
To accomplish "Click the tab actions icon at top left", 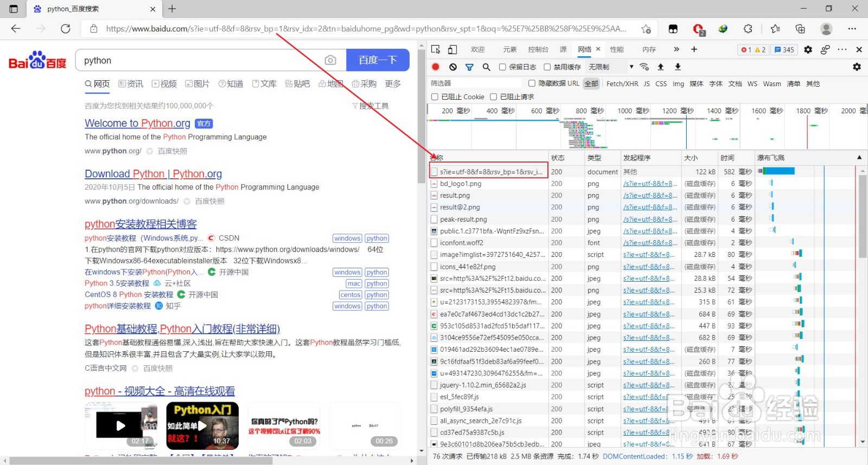I will [x=14, y=9].
